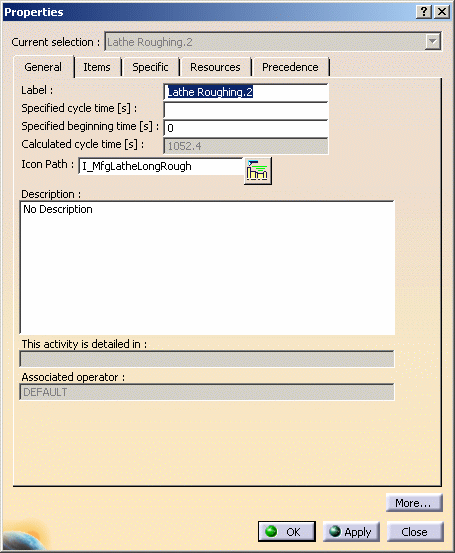Viewport: 455px width, 553px height.
Task: Click the Specified beginning time field
Action: (246, 128)
